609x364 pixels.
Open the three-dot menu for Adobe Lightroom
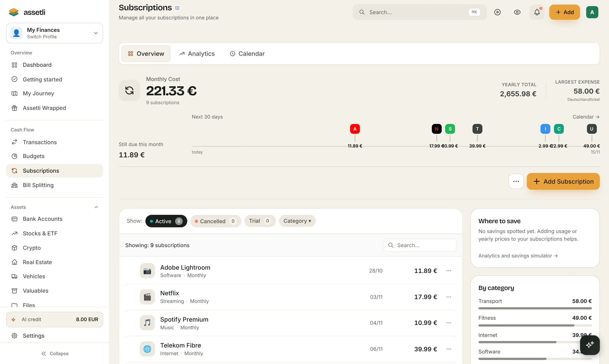[x=448, y=271]
